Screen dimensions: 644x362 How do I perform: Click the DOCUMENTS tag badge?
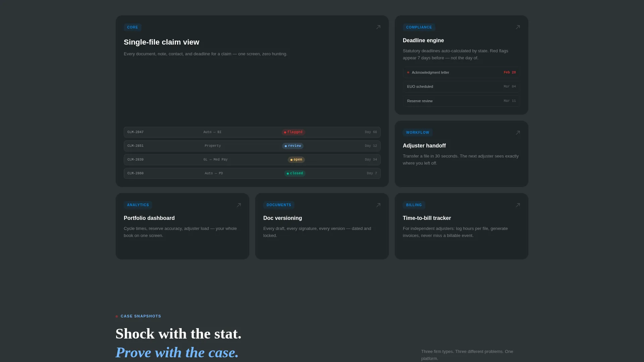pyautogui.click(x=279, y=205)
